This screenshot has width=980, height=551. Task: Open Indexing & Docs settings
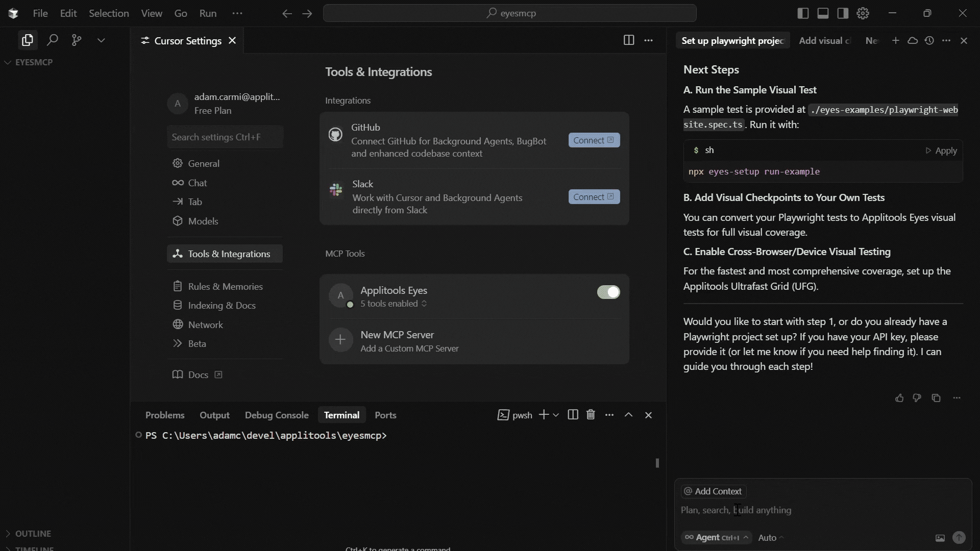pos(225,305)
